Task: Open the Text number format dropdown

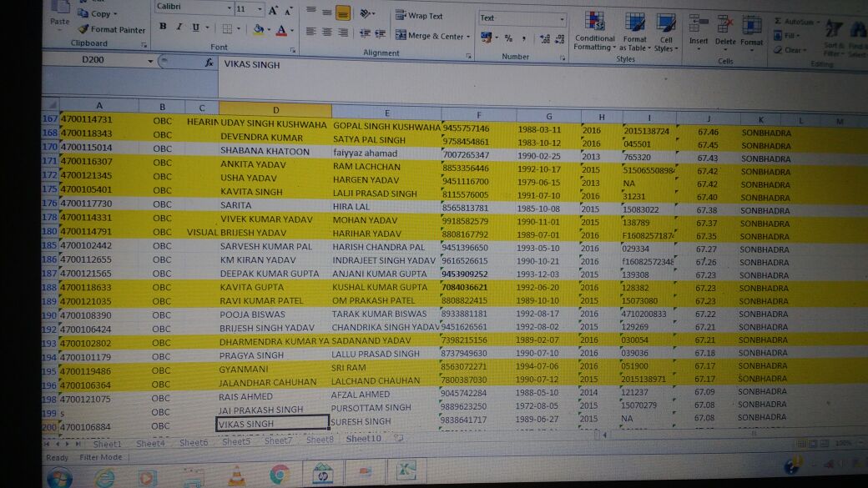Action: point(562,19)
